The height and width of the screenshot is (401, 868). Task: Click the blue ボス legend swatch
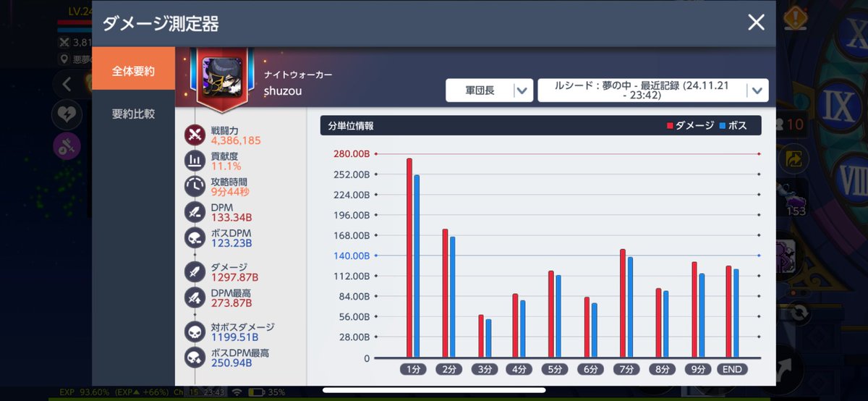[x=722, y=126]
